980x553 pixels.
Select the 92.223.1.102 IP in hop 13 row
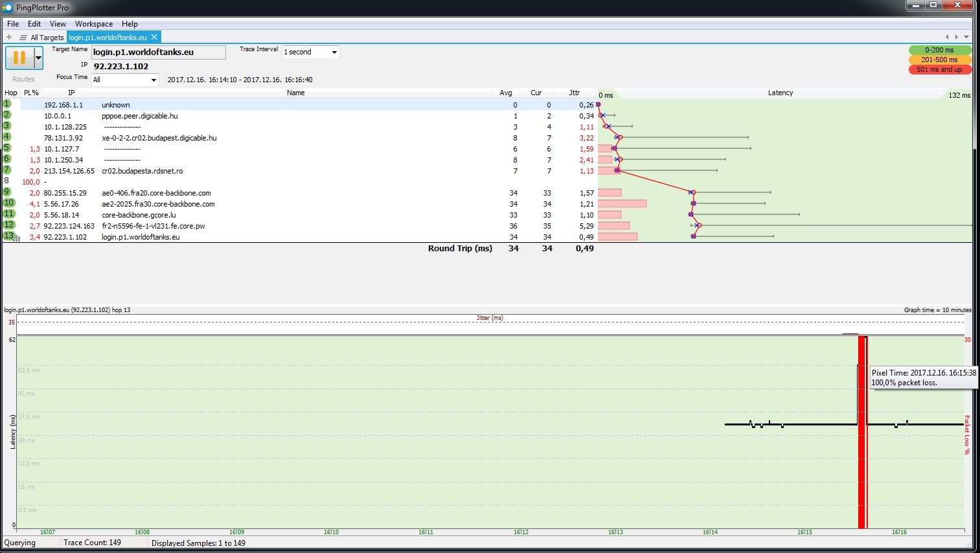coord(65,237)
